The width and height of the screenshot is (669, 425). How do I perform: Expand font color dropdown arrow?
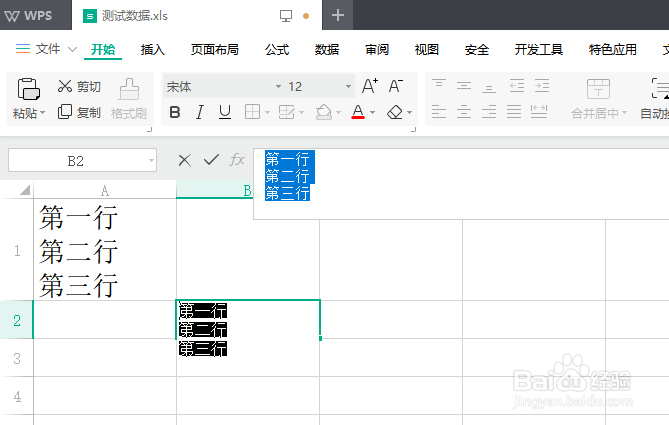pyautogui.click(x=372, y=113)
